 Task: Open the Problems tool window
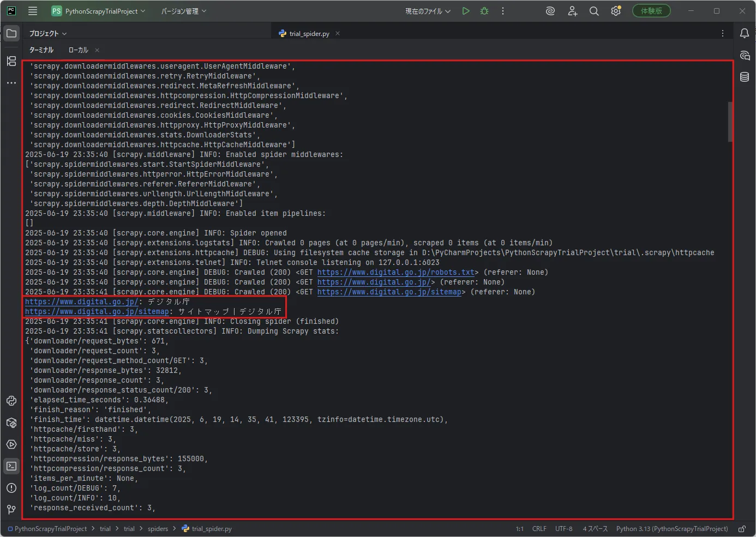(x=11, y=488)
